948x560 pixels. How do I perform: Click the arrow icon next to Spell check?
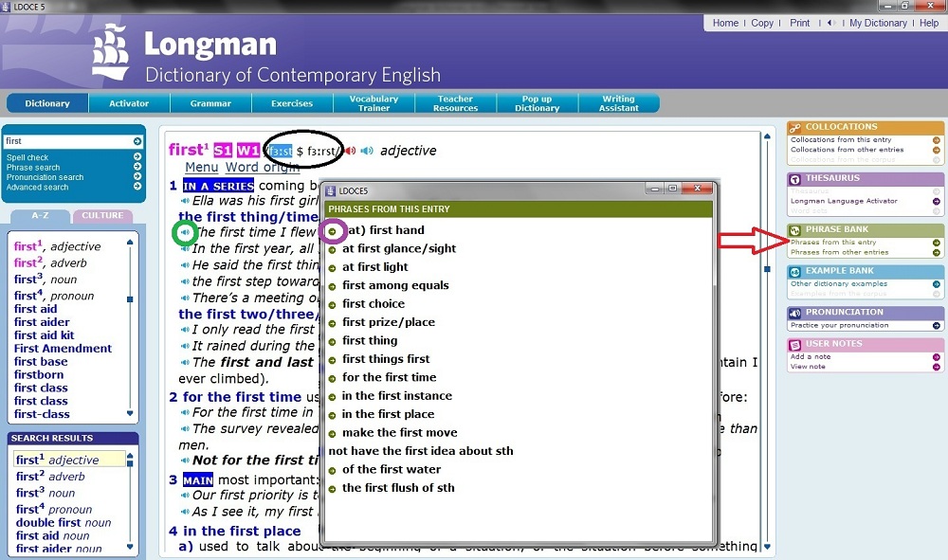pyautogui.click(x=137, y=157)
